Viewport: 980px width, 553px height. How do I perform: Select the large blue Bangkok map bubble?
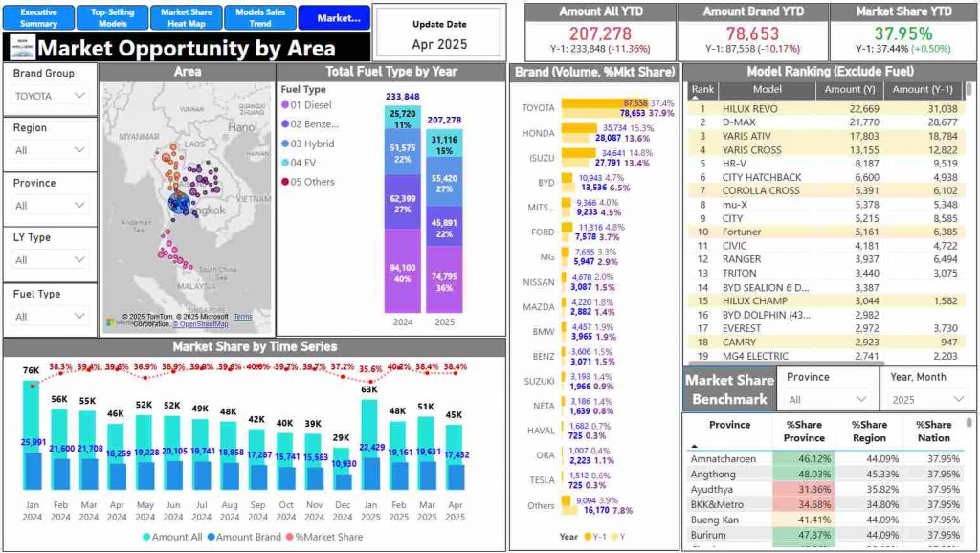(179, 204)
